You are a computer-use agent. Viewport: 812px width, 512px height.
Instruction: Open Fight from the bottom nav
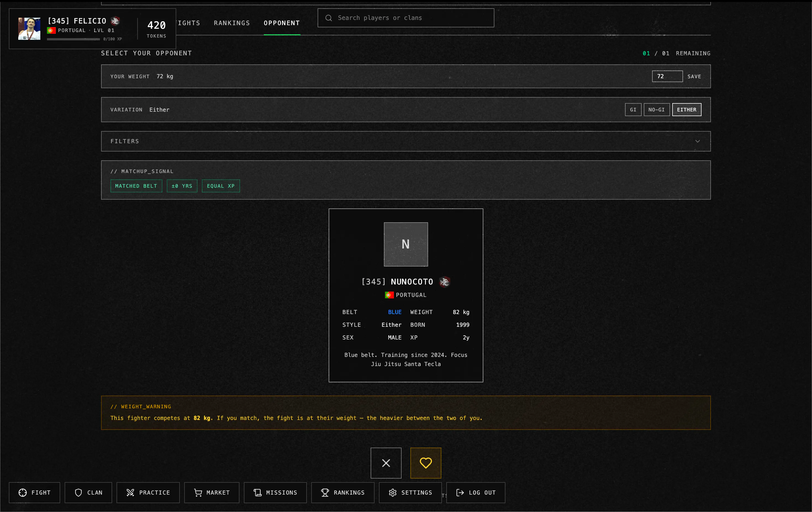pos(35,492)
